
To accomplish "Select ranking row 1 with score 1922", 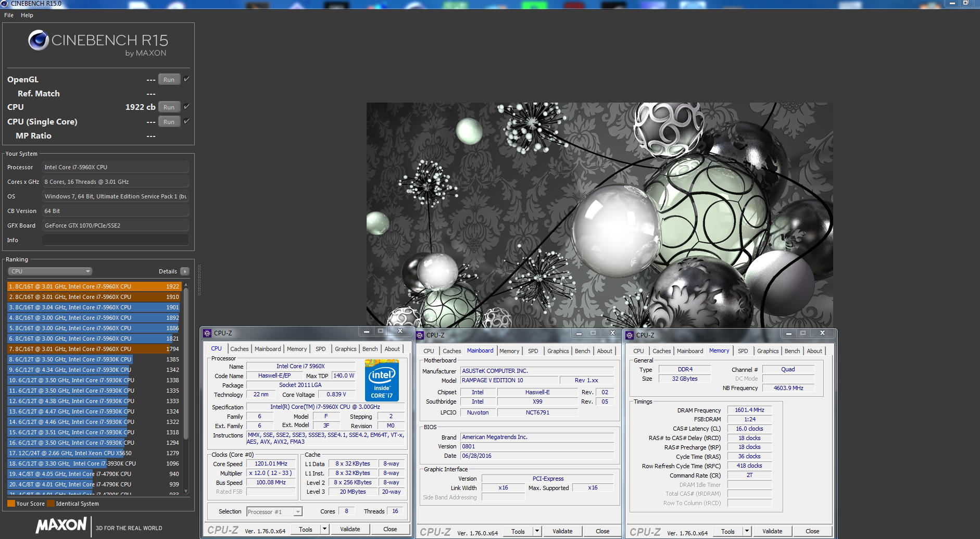I will click(94, 286).
